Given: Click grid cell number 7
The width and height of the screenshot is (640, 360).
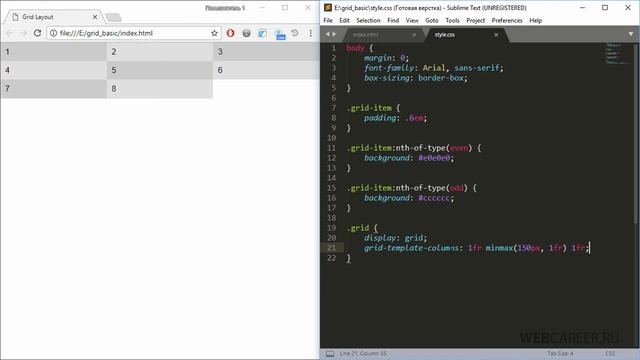Looking at the screenshot, I should coord(53,89).
